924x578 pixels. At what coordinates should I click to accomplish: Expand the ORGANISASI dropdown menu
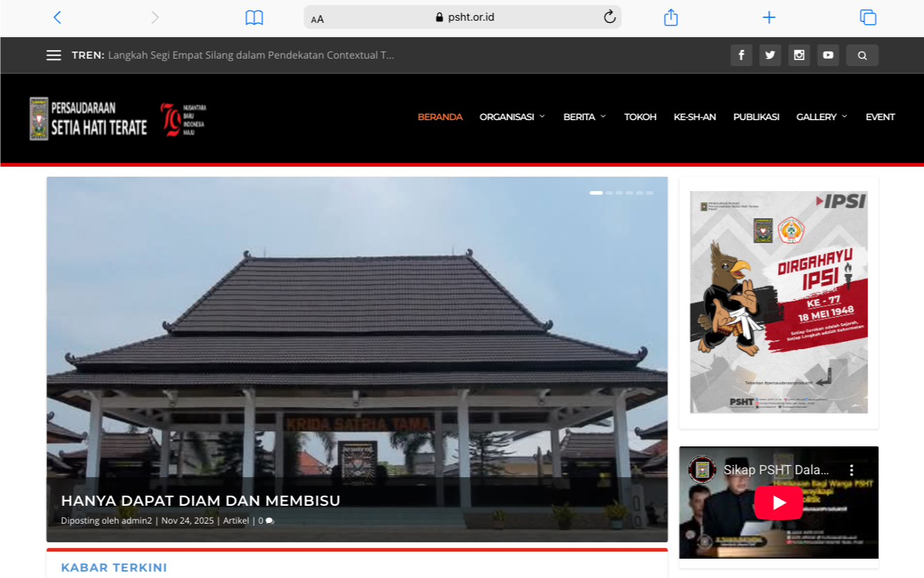click(512, 117)
